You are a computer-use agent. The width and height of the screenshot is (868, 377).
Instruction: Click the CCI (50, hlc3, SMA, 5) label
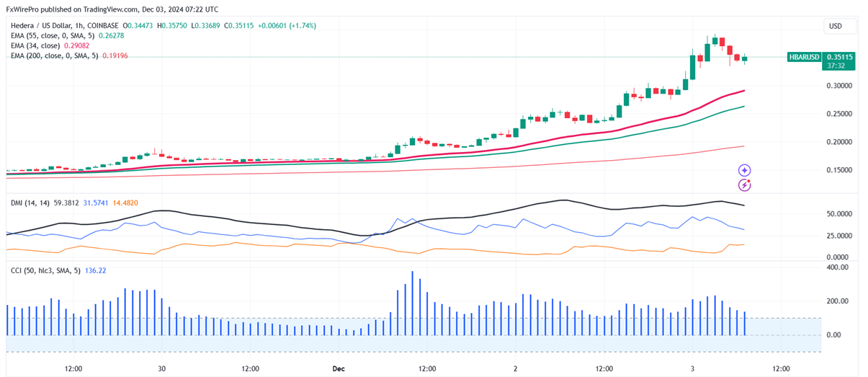click(x=44, y=270)
